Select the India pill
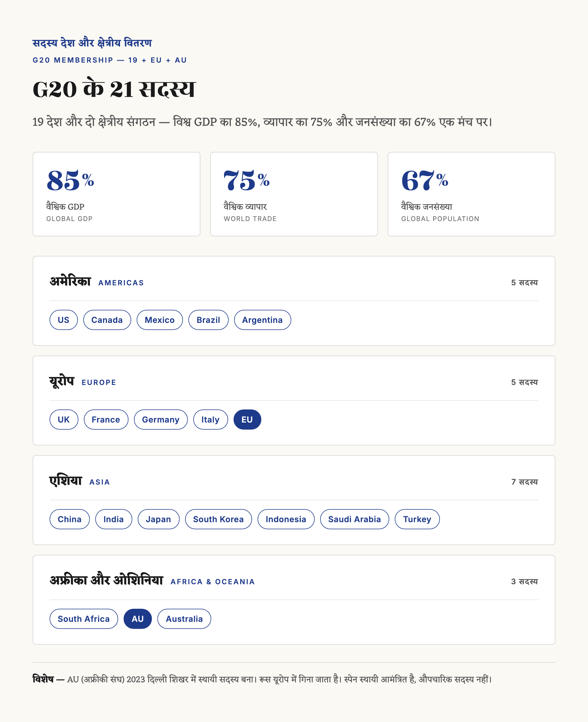The width and height of the screenshot is (588, 722). 114,519
